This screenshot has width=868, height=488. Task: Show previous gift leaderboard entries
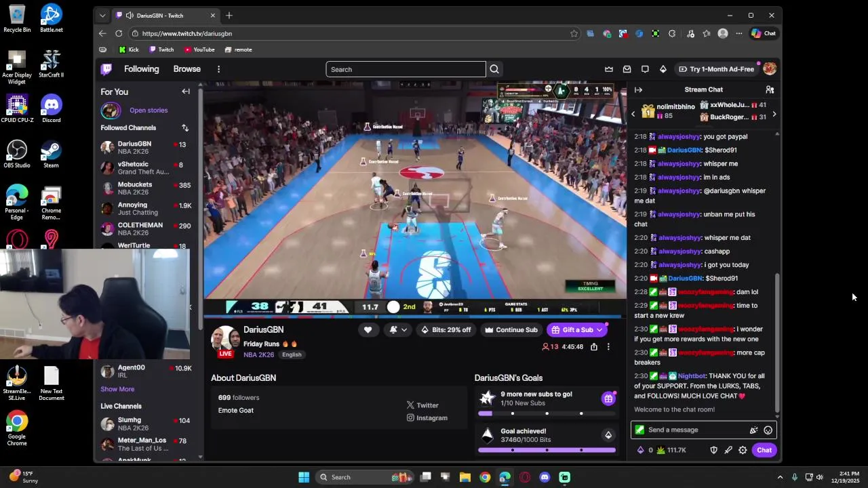633,114
